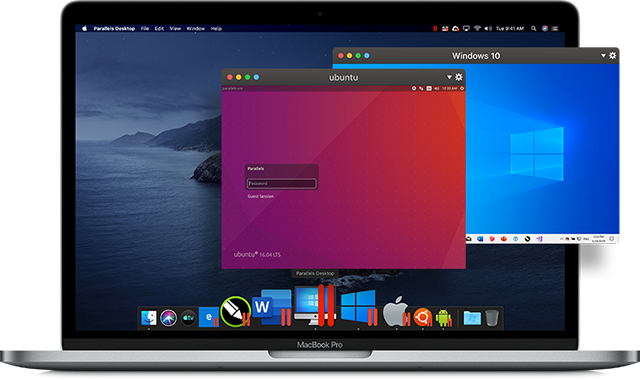
Task: Open the Trash in the Dock
Action: coord(492,318)
